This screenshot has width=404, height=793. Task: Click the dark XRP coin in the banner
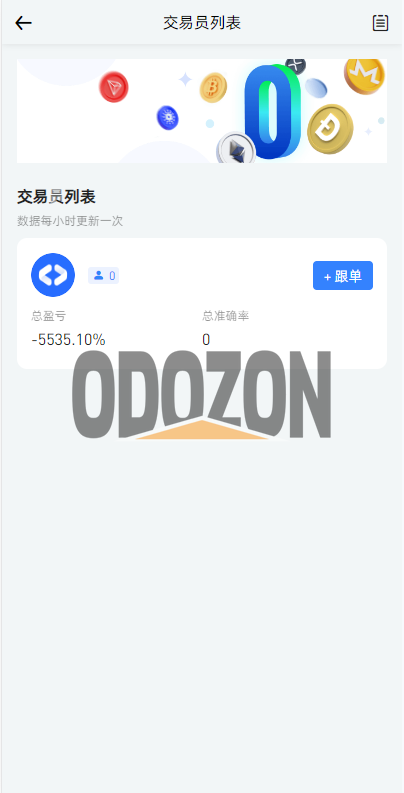click(295, 66)
